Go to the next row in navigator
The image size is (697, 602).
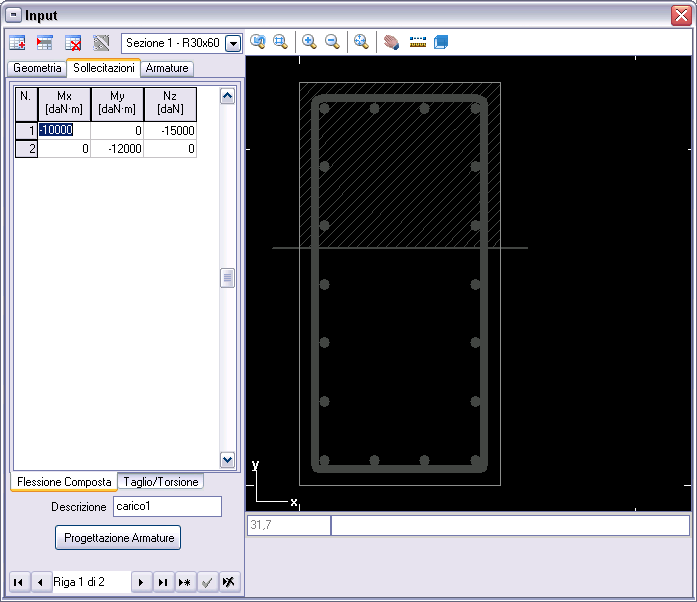(x=141, y=582)
